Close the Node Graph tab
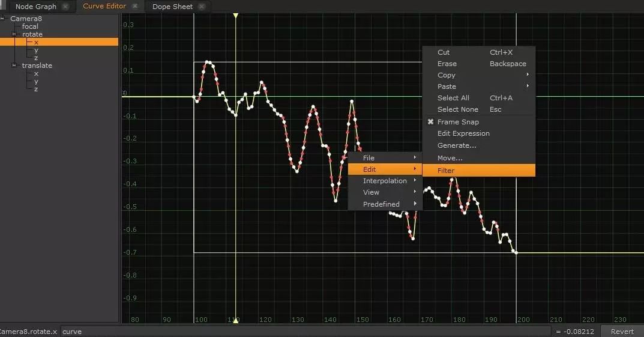644x337 pixels. tap(65, 7)
